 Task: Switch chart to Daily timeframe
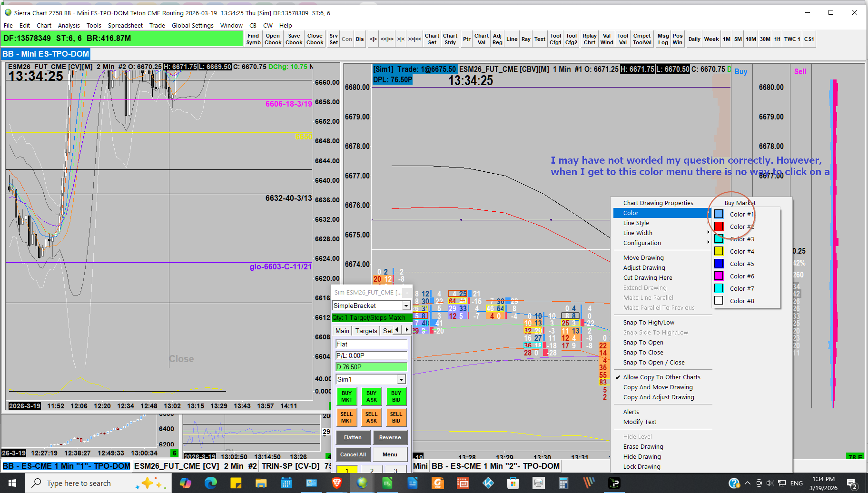point(694,39)
